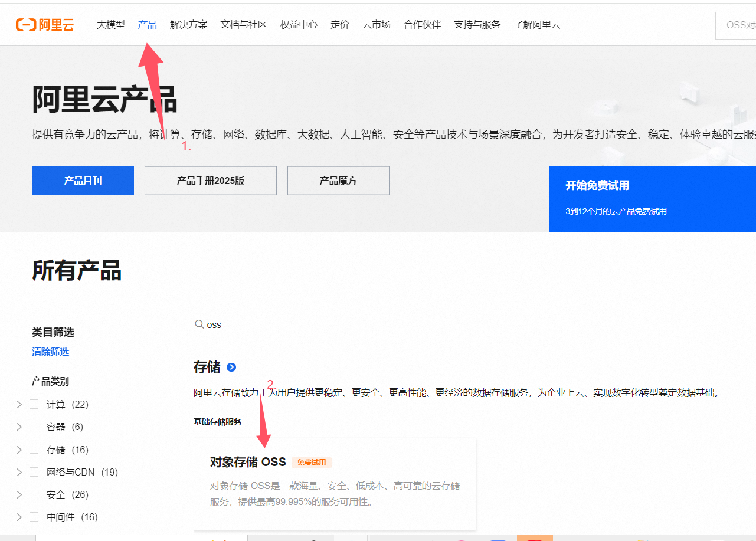Click the 产品手册2025版 button

(211, 181)
